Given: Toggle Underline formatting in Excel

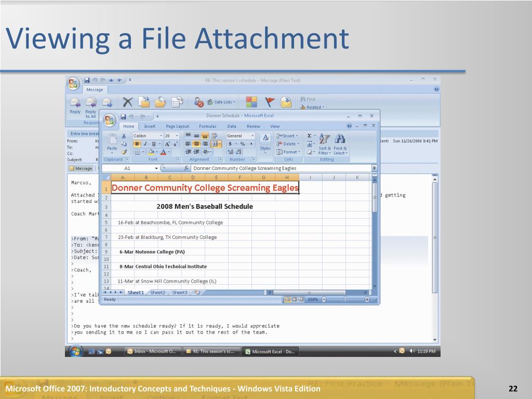Looking at the screenshot, I should [153, 144].
